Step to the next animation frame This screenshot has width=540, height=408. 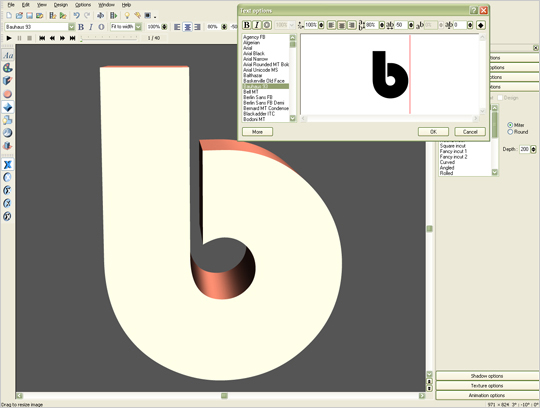click(x=62, y=38)
